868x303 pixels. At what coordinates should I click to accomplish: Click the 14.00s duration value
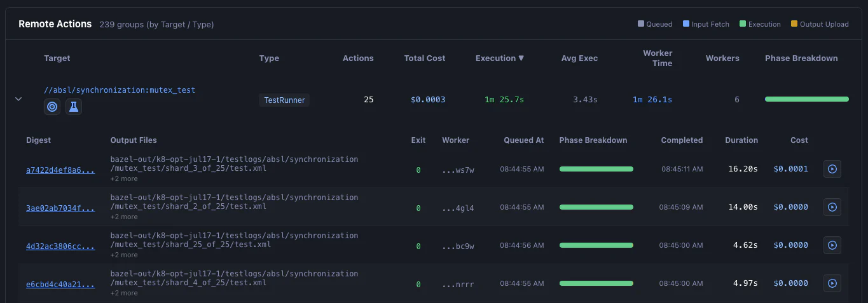[743, 207]
